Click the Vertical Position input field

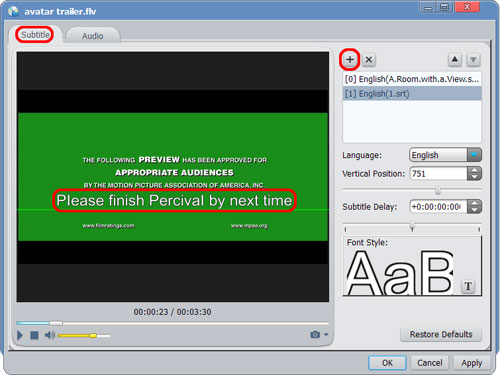438,174
